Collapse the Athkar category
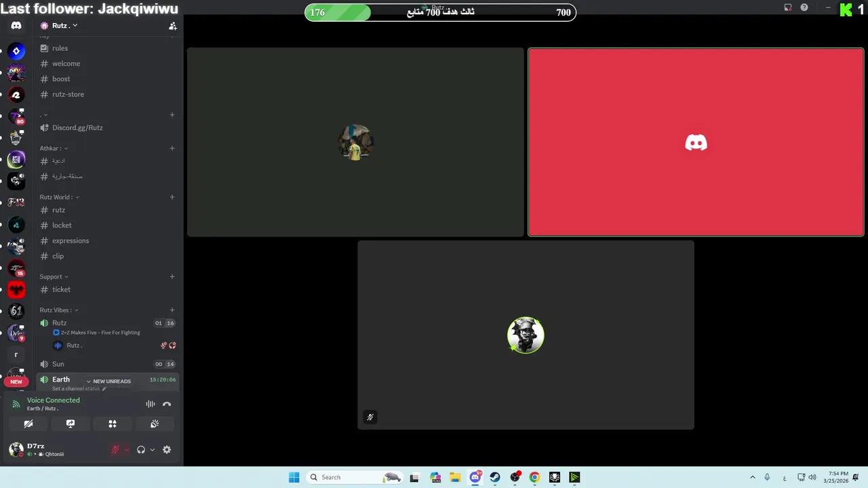The width and height of the screenshot is (868, 488). [54, 148]
